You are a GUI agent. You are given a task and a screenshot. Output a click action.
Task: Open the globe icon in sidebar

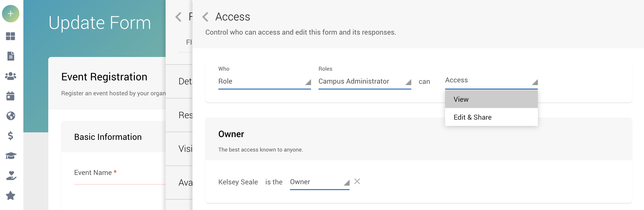click(10, 116)
